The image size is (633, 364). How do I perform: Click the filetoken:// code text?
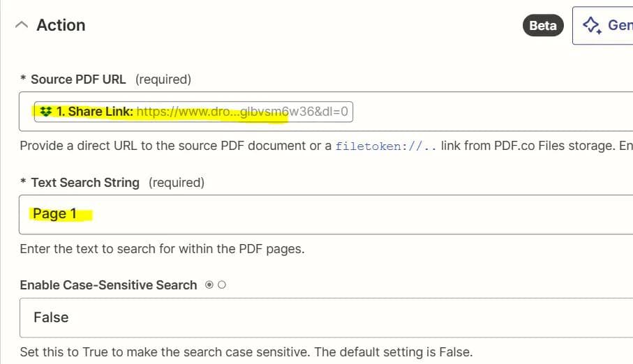coord(386,146)
